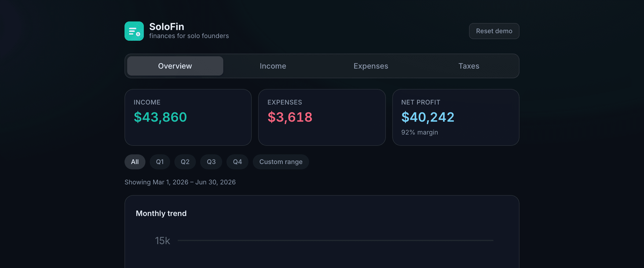
Task: Choose the Custom range filter
Action: click(x=281, y=162)
